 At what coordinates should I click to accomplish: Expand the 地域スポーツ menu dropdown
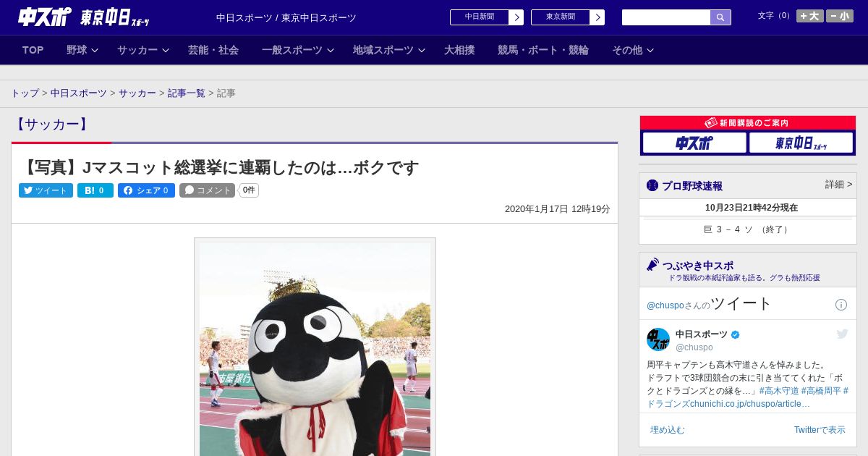(x=388, y=50)
